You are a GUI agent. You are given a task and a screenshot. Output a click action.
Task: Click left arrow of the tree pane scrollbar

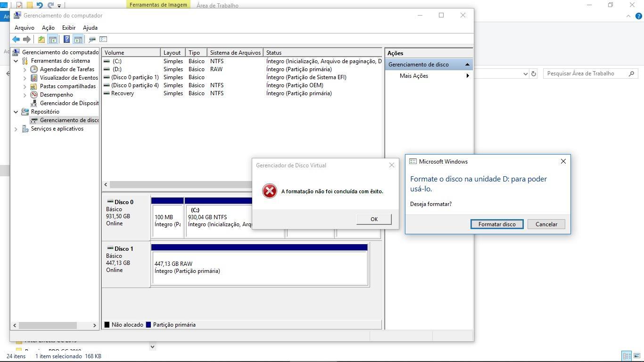(x=15, y=325)
